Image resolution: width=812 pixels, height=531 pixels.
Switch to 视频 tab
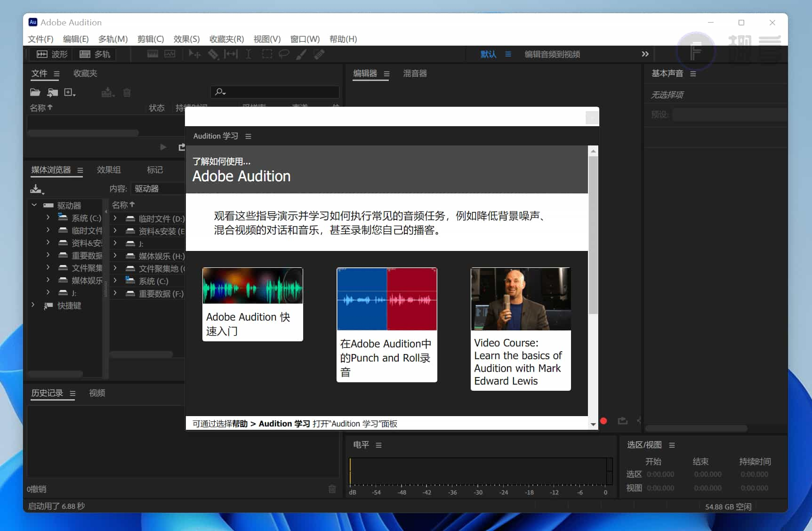[97, 393]
